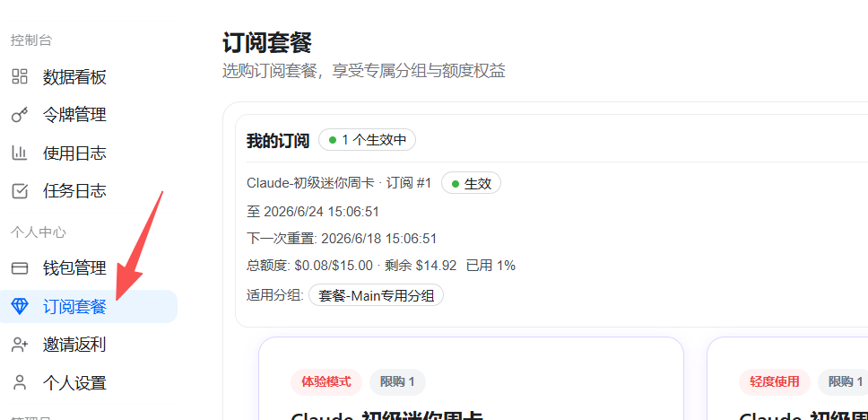Click the 订阅套餐 page heading

pos(267,43)
